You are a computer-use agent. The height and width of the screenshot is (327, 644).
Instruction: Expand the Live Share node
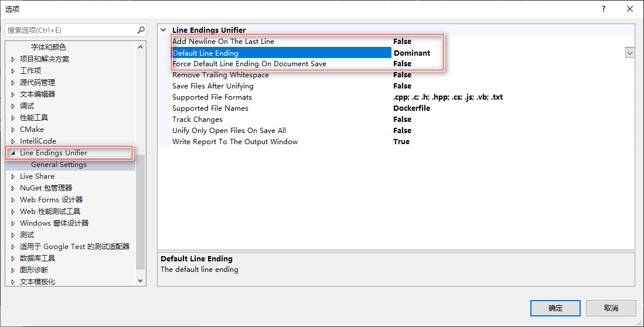point(13,176)
